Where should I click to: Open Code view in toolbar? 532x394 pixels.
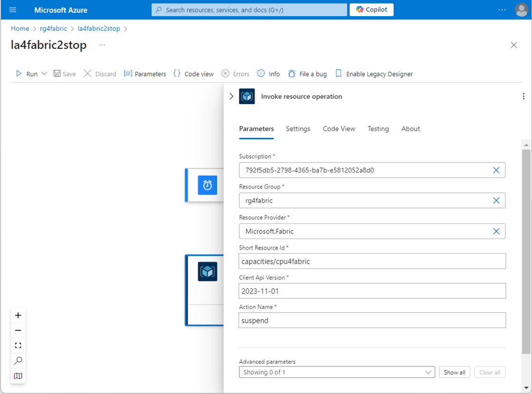(x=193, y=74)
